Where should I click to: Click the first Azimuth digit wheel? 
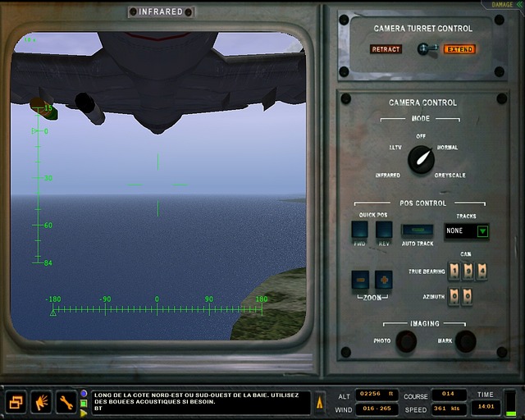pyautogui.click(x=454, y=295)
